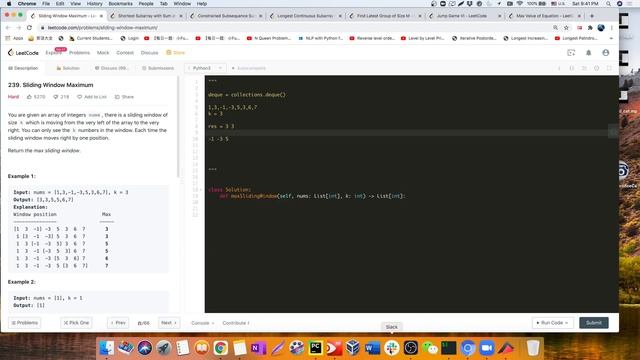The width and height of the screenshot is (640, 360).
Task: Click the LeetCode logo
Action: point(23,53)
